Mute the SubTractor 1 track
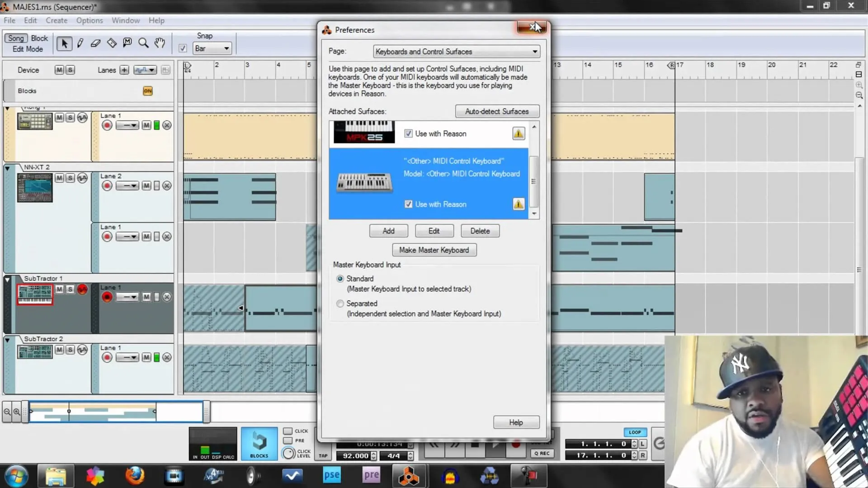868x488 pixels. 59,289
